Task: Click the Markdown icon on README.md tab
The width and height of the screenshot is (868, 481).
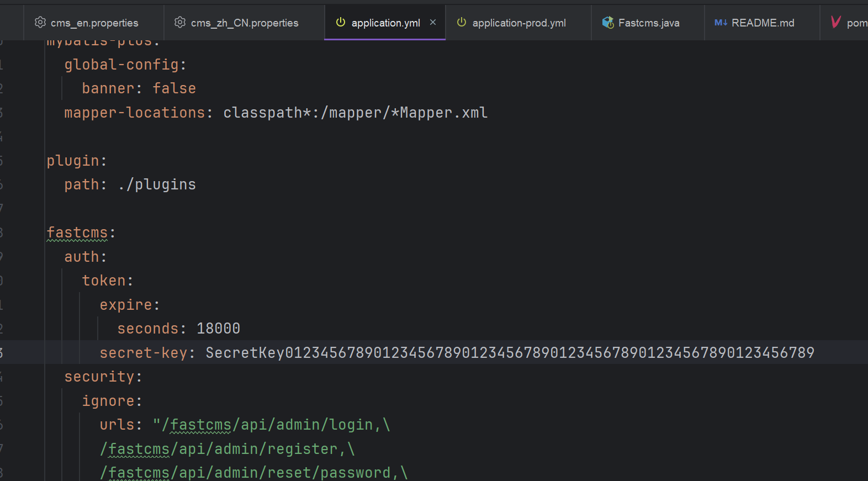Action: point(721,22)
